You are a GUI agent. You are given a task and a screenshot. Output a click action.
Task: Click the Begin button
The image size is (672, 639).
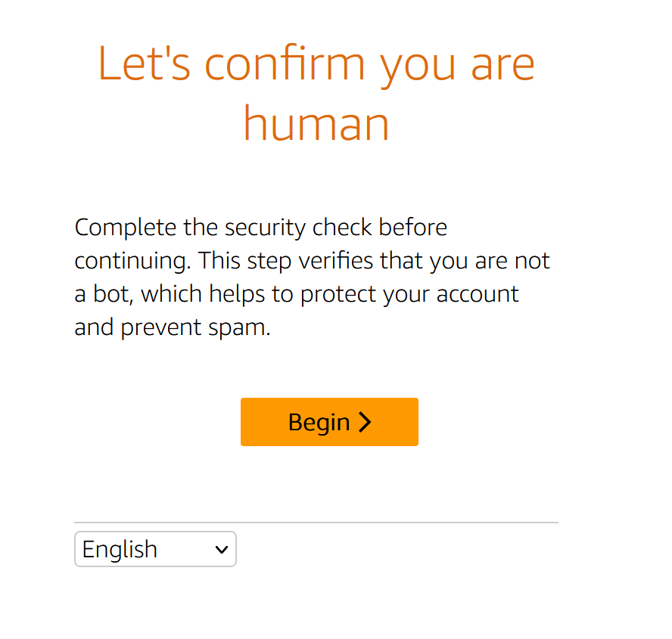(328, 422)
